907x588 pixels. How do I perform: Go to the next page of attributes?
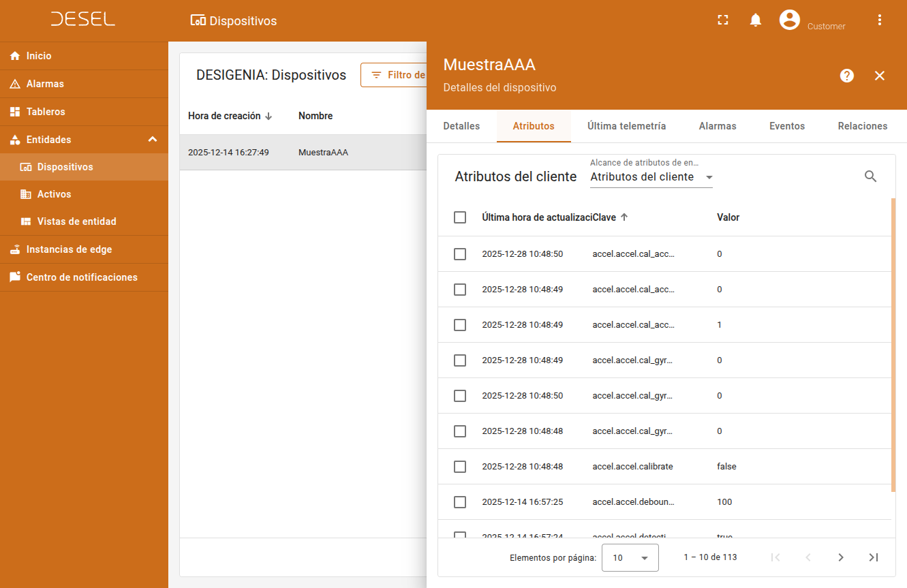click(x=840, y=557)
